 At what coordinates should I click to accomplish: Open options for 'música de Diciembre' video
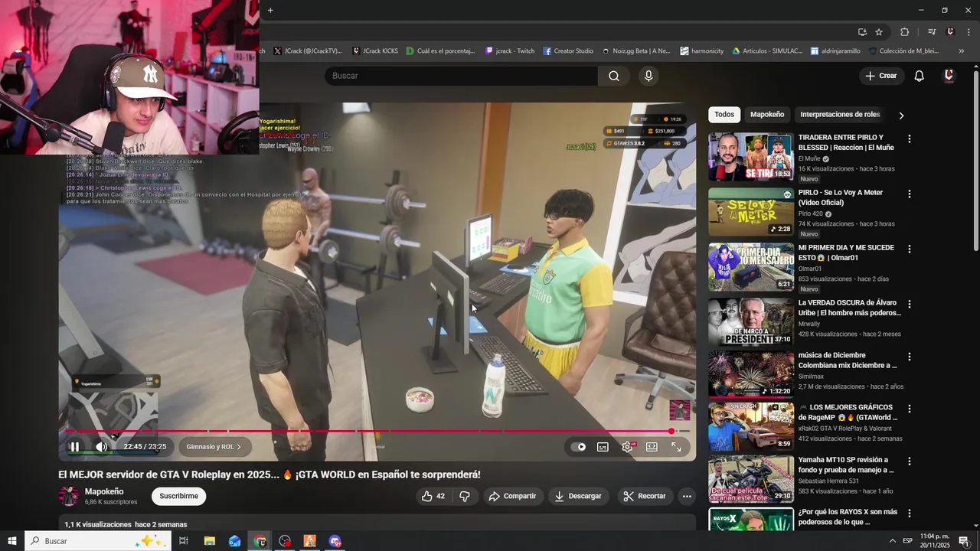[x=910, y=357]
